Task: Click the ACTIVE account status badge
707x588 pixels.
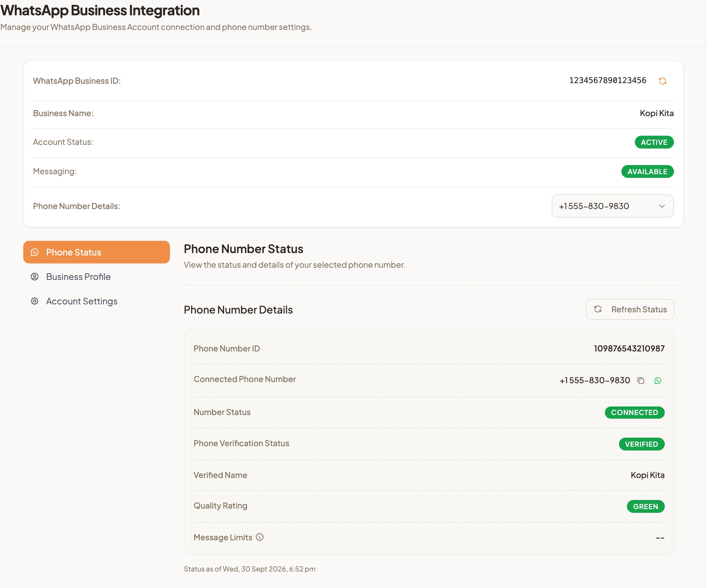Action: pyautogui.click(x=654, y=142)
